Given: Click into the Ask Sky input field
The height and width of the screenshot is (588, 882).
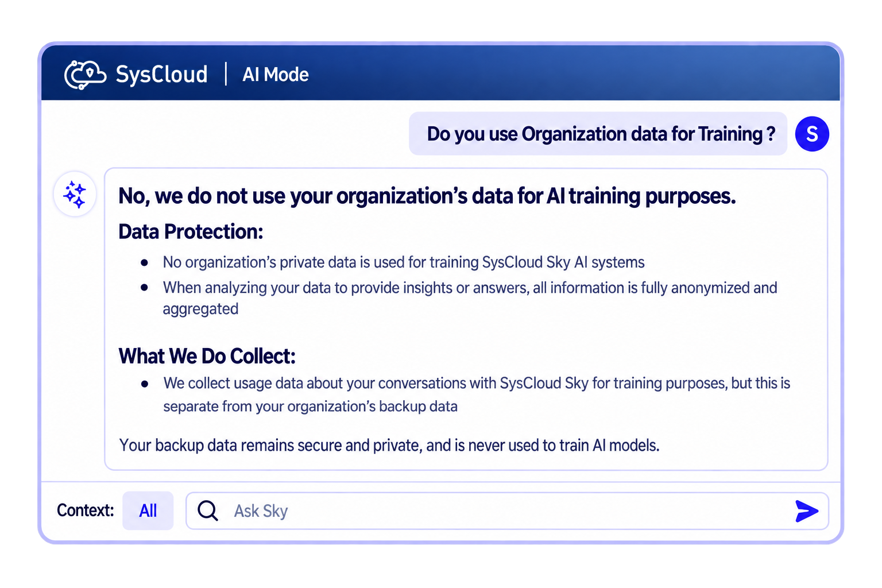Looking at the screenshot, I should point(507,510).
